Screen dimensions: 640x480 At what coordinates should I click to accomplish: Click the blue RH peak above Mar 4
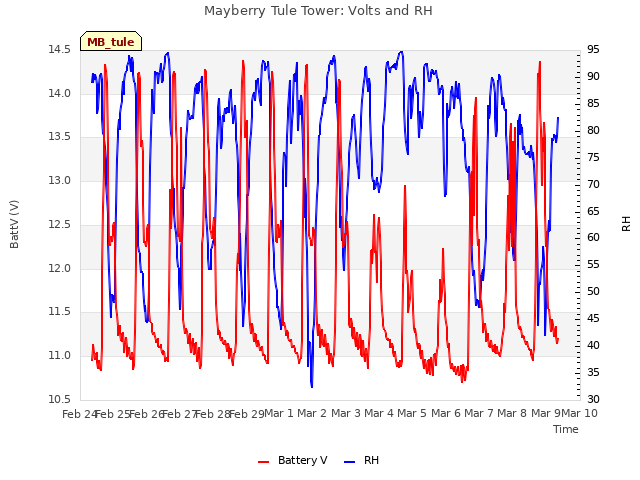pos(401,52)
